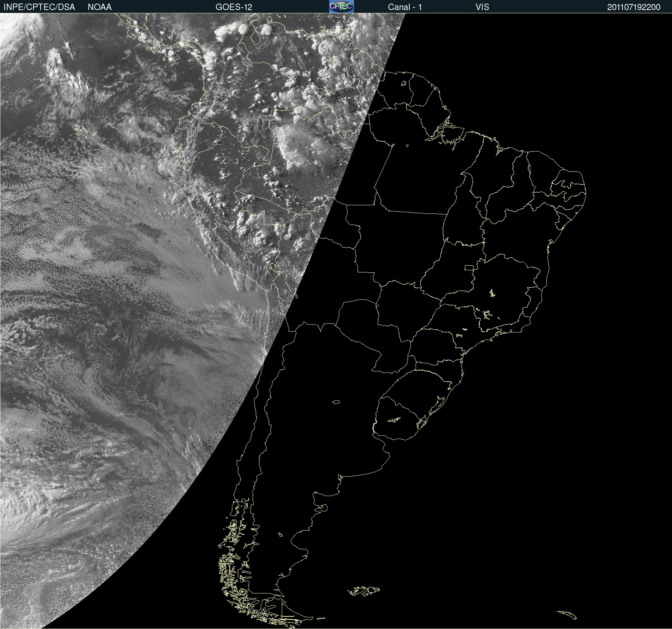Click the INPE/CPTEC/DSA header label

tap(39, 7)
